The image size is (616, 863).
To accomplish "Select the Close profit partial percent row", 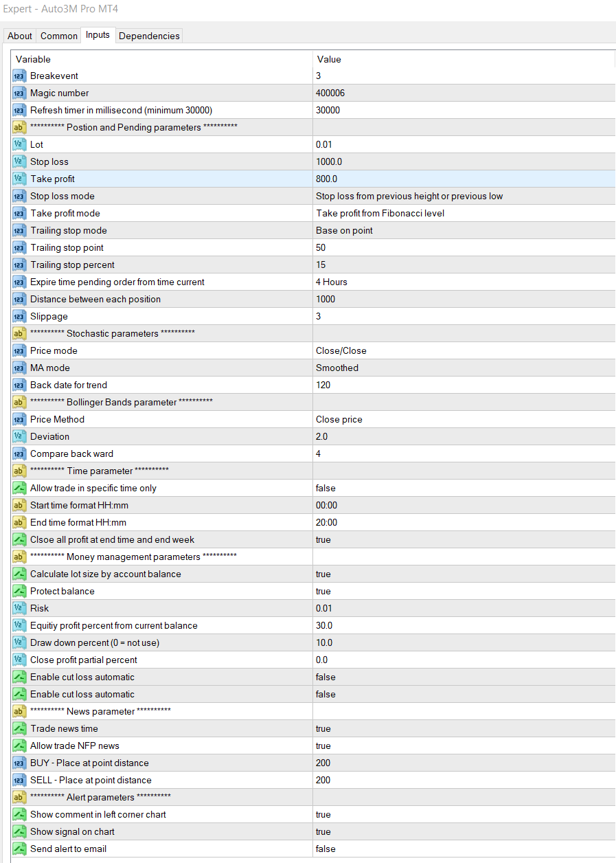I will pos(313,660).
